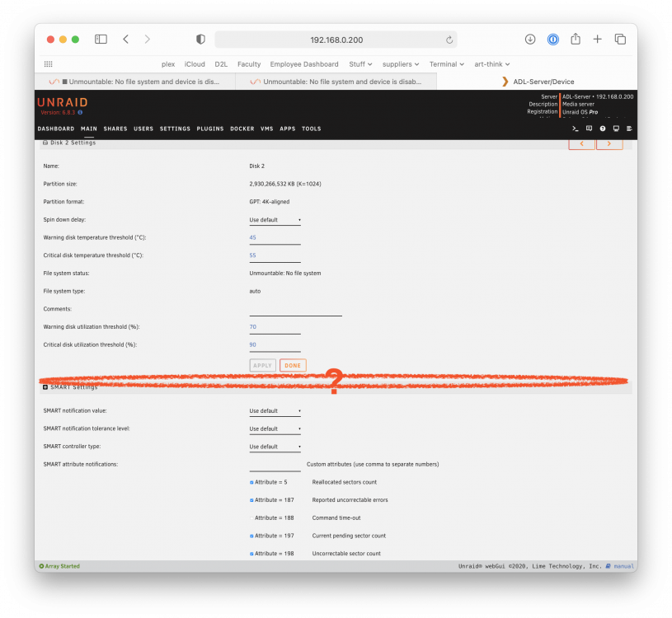
Task: Open the DASHBOARD menu item
Action: 56,129
